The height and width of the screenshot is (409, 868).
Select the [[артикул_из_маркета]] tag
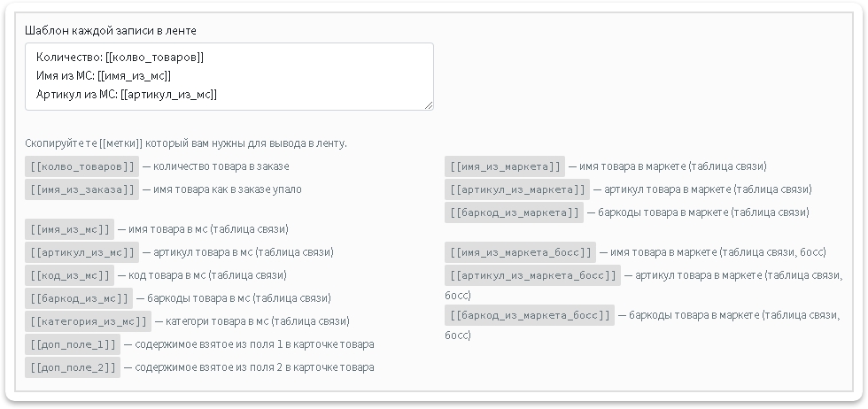517,189
